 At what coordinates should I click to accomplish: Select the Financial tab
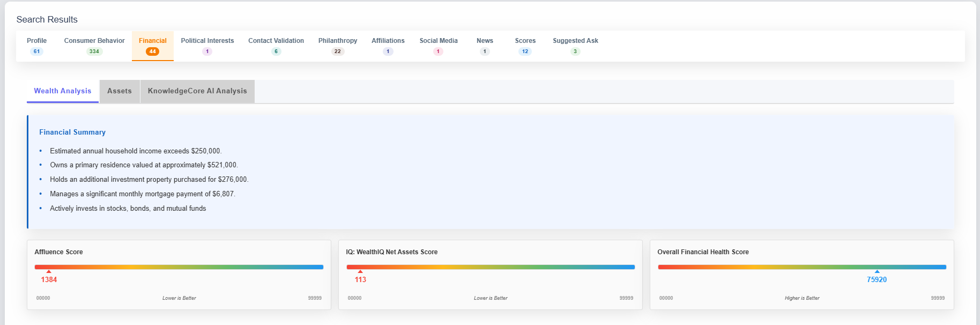click(x=152, y=46)
